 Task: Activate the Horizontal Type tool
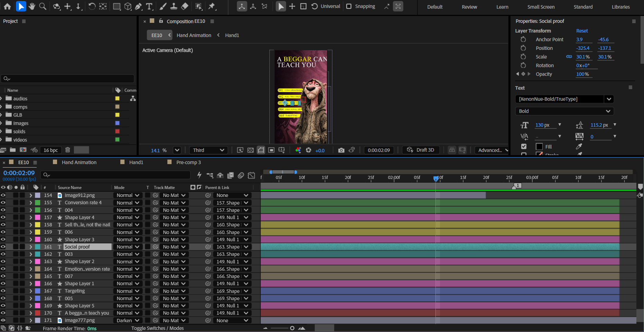[149, 6]
